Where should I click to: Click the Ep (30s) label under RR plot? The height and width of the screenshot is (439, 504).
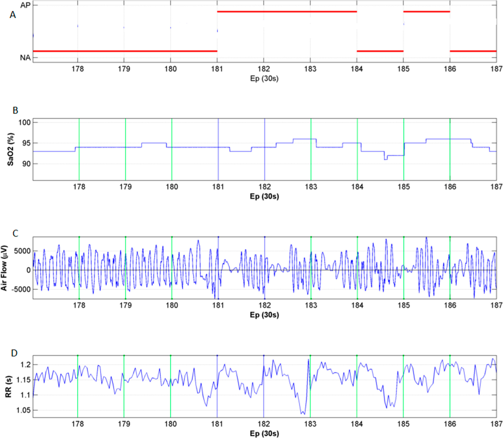click(x=264, y=434)
